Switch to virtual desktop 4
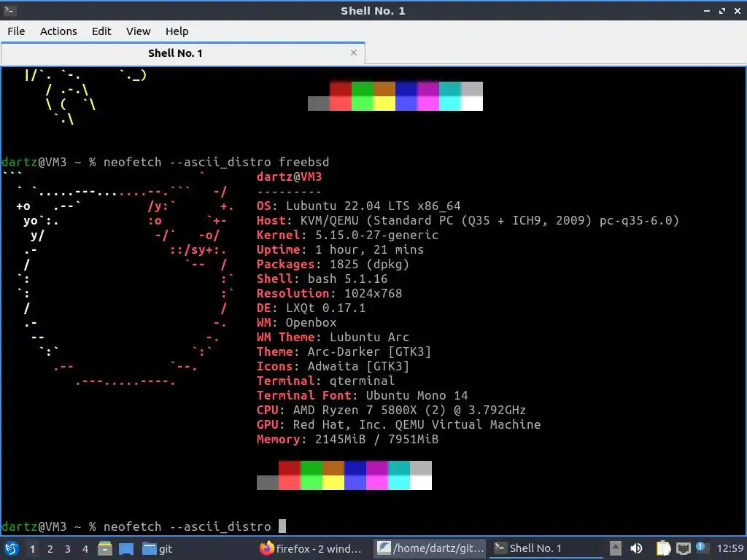Screen dimensions: 747x560 [x=85, y=549]
